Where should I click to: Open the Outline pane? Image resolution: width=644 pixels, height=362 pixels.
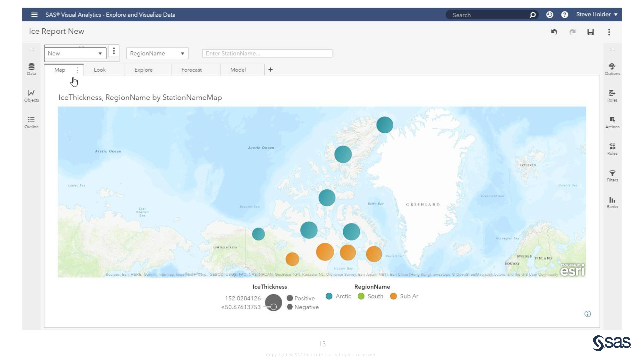(32, 122)
